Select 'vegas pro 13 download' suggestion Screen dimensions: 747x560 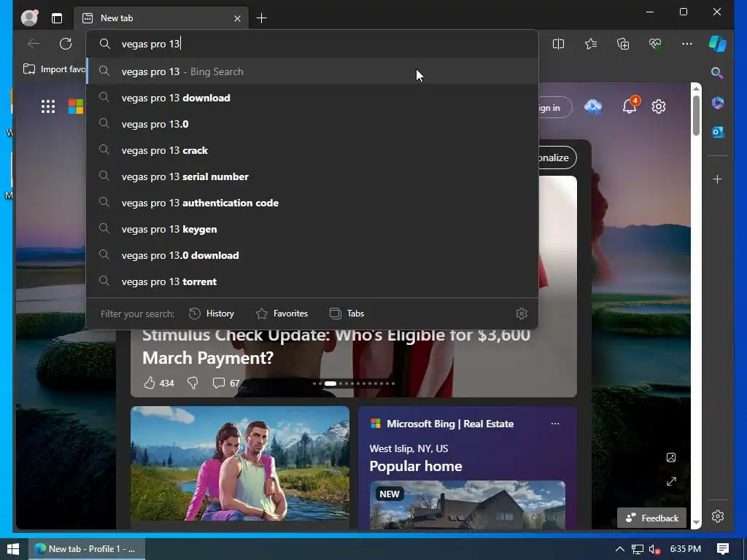pos(312,98)
